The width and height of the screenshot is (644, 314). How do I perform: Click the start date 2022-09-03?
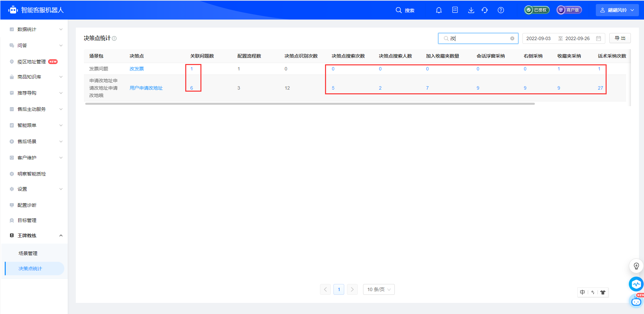click(538, 38)
